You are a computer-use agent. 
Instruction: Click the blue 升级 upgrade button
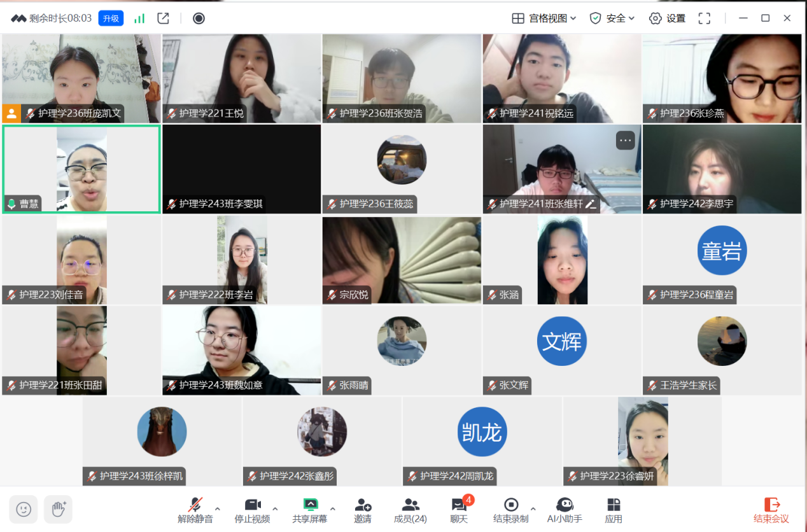[111, 18]
